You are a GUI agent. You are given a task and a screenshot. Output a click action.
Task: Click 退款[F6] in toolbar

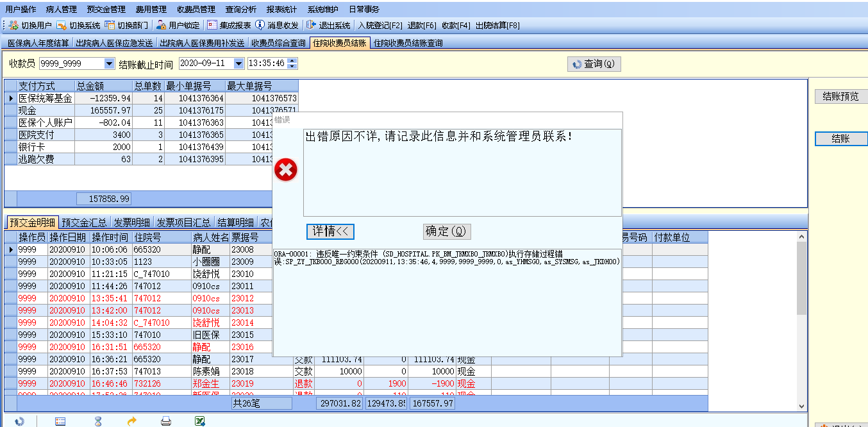click(x=422, y=26)
